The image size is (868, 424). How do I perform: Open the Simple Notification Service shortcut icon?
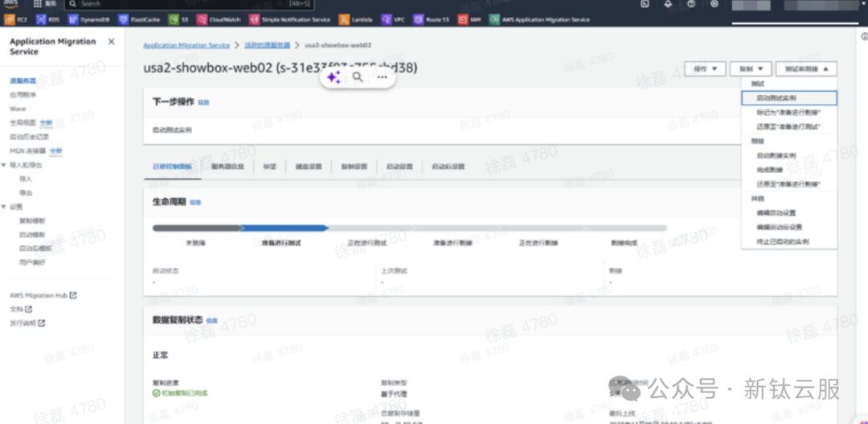(x=253, y=19)
